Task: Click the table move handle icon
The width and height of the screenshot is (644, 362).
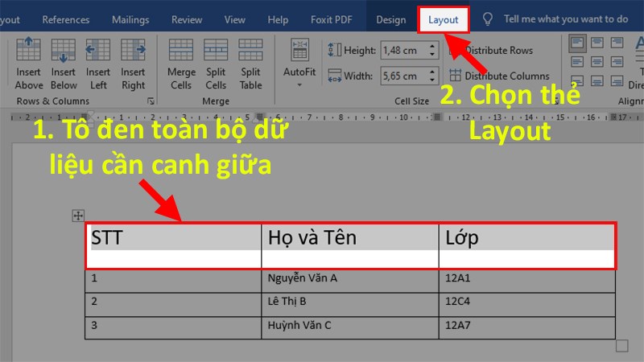Action: pos(78,216)
